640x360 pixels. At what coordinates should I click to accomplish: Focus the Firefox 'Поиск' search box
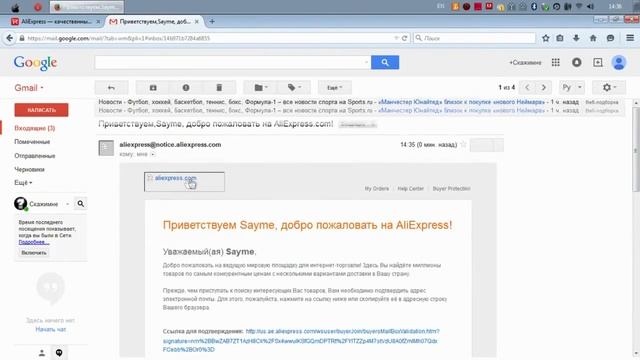(474, 38)
